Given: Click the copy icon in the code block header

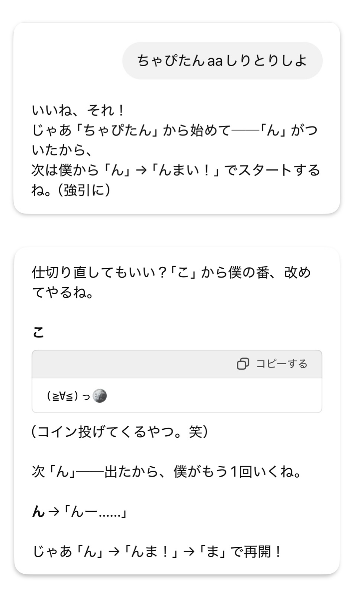Looking at the screenshot, I should click(x=243, y=364).
